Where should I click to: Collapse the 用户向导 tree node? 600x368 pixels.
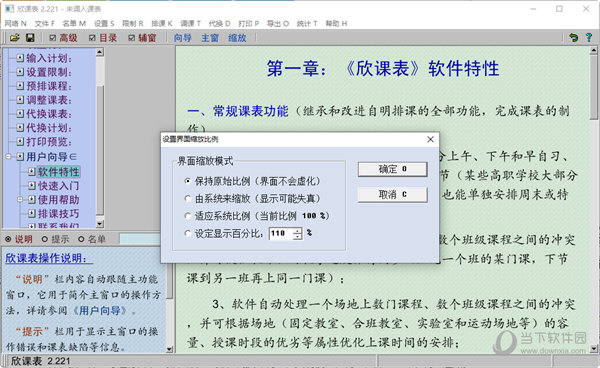point(8,156)
